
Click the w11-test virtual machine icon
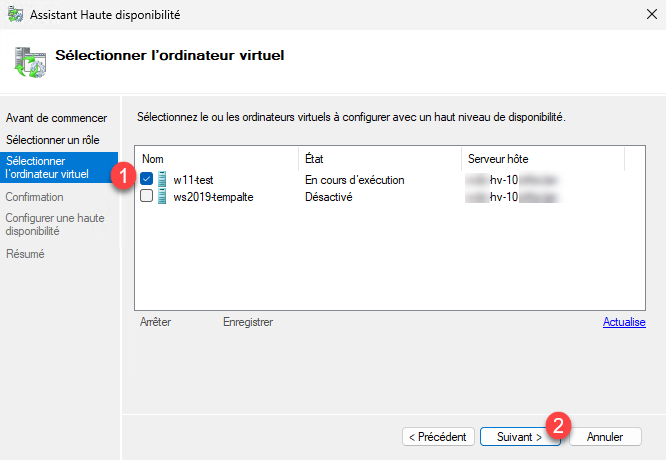[162, 180]
